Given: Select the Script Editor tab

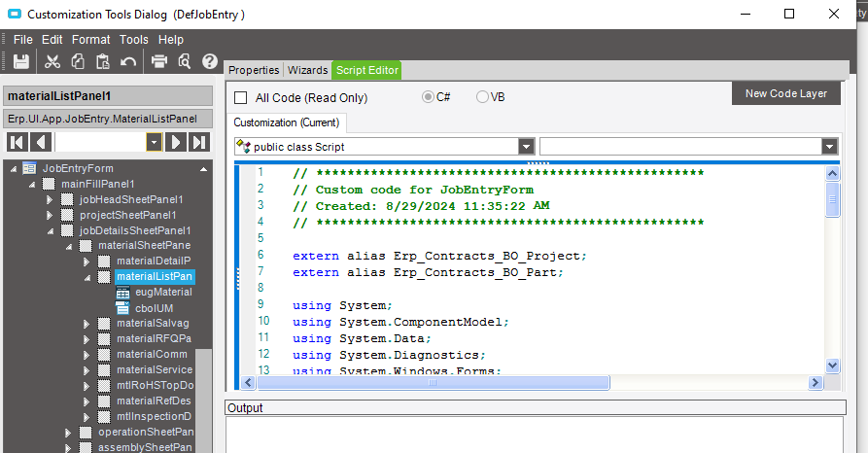Looking at the screenshot, I should (367, 70).
